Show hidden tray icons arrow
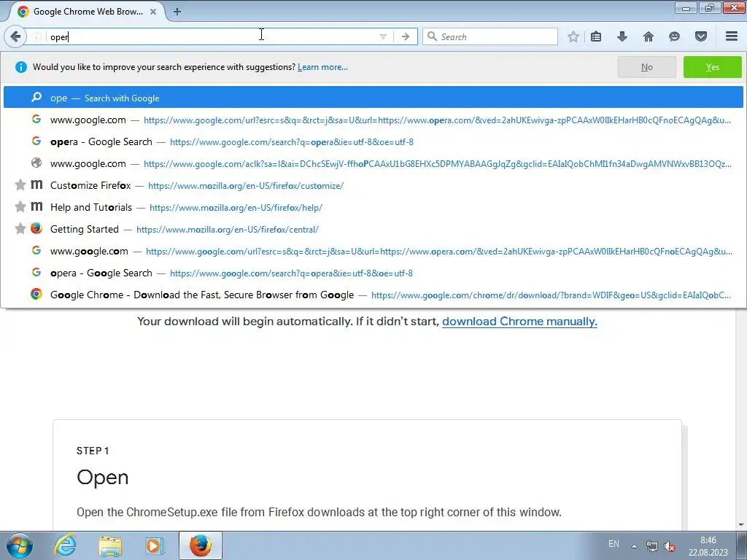The height and width of the screenshot is (560, 747). [634, 546]
